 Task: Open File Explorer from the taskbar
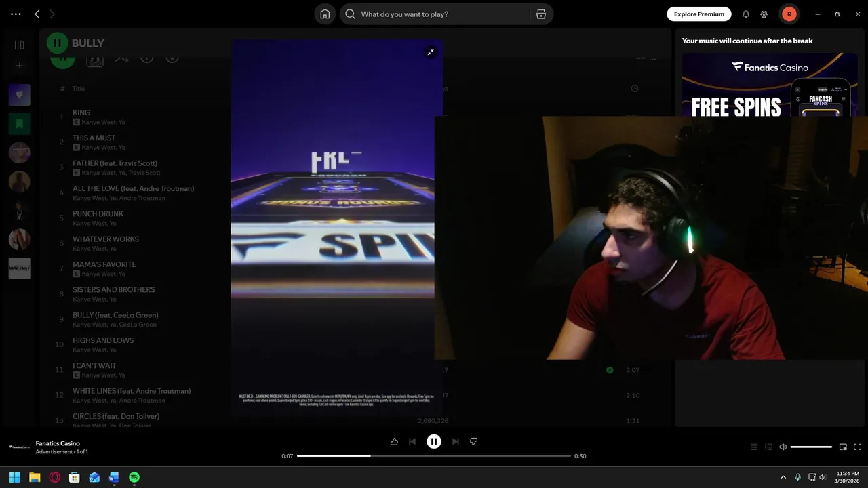(x=35, y=477)
